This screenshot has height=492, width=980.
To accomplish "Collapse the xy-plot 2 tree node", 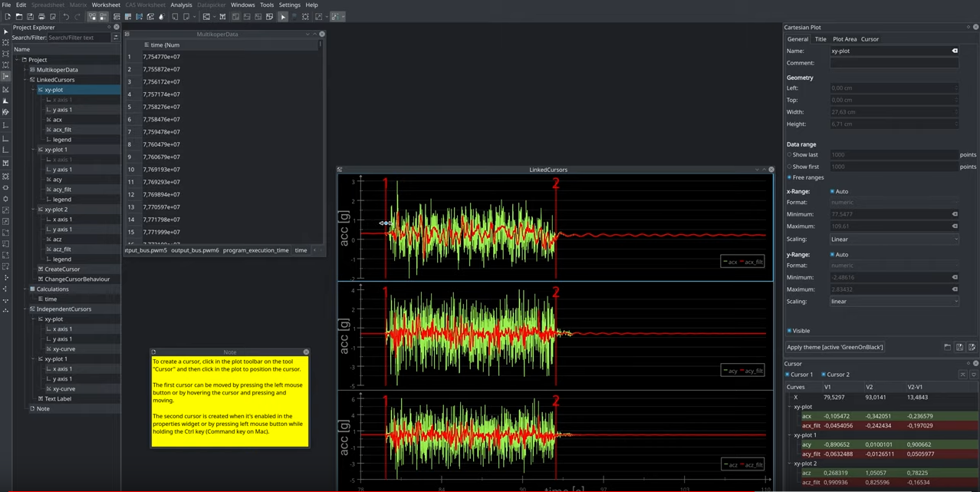I will point(34,210).
